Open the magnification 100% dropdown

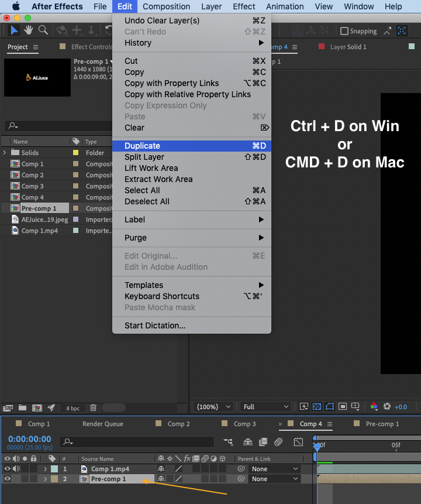(x=213, y=407)
